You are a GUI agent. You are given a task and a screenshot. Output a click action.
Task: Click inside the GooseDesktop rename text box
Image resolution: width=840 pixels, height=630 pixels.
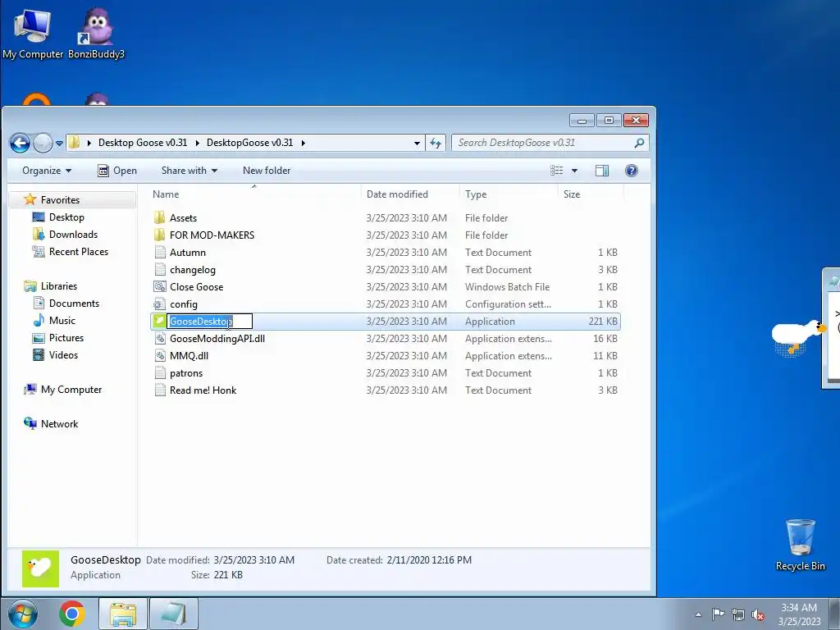click(x=210, y=321)
